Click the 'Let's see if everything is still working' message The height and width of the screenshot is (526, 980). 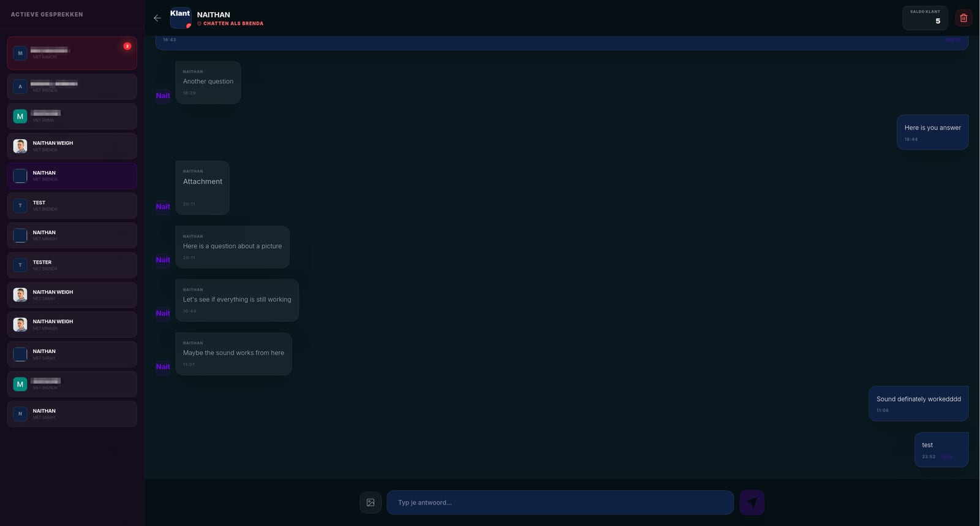(x=237, y=300)
